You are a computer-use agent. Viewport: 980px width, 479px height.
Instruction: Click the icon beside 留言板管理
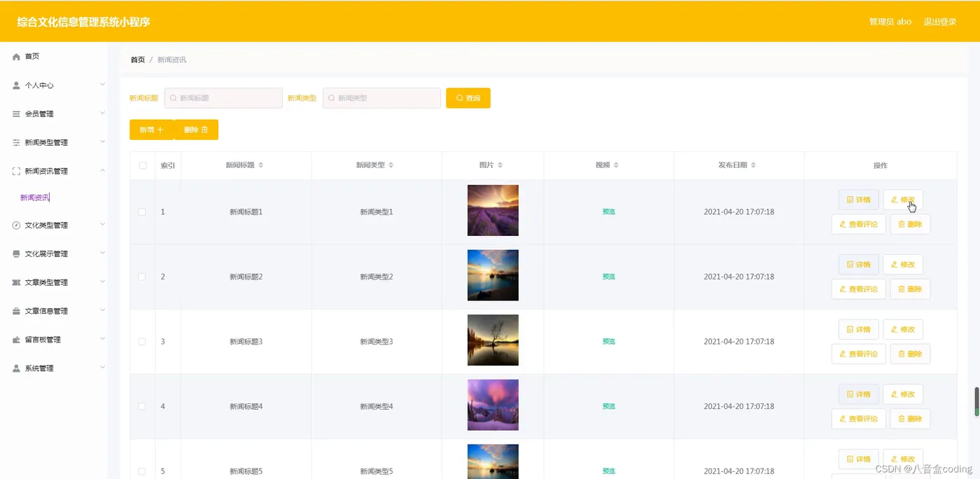tap(16, 340)
